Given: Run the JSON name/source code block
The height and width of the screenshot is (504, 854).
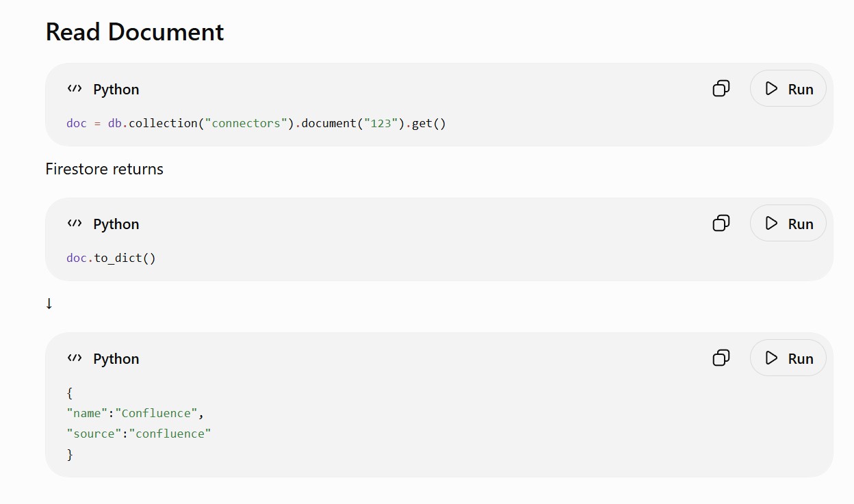Looking at the screenshot, I should point(788,358).
